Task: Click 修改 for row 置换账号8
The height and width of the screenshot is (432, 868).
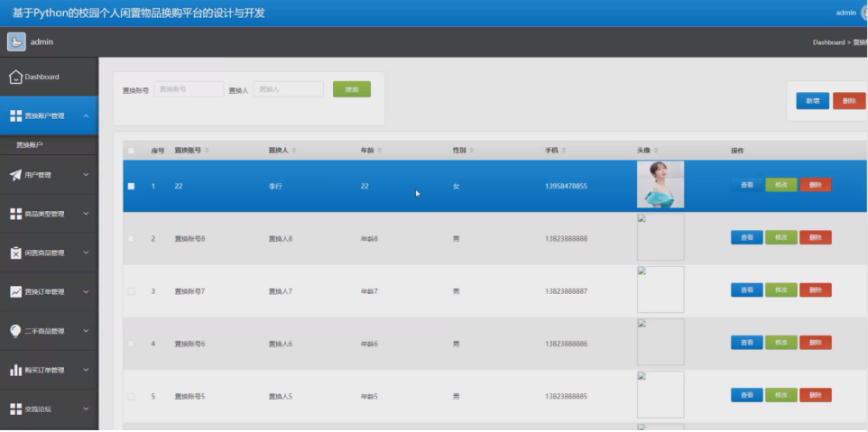Action: [x=781, y=237]
